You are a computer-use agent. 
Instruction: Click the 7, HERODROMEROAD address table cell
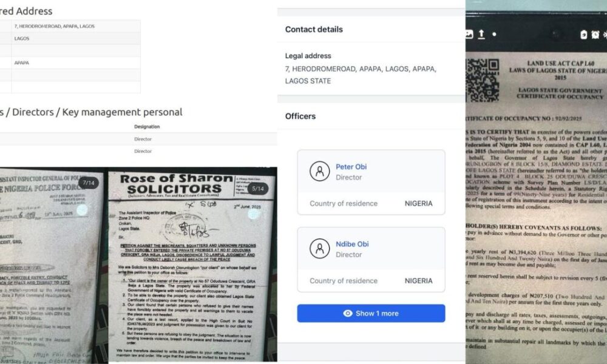point(76,26)
